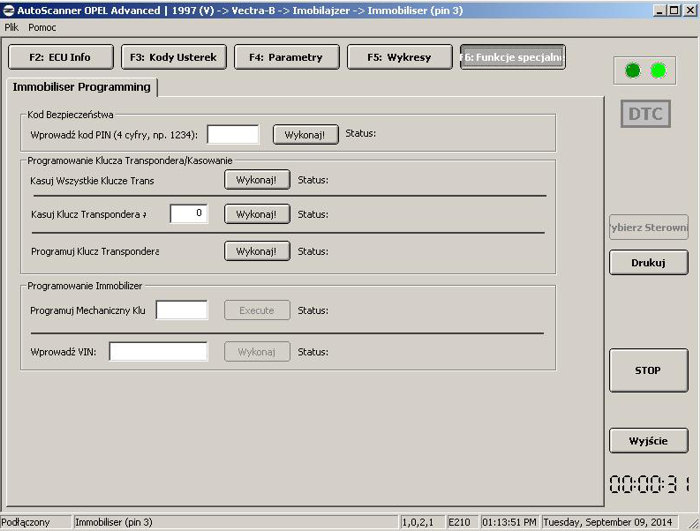700x531 pixels.
Task: Click the 1,0,2,1 status bar value
Action: (x=422, y=522)
